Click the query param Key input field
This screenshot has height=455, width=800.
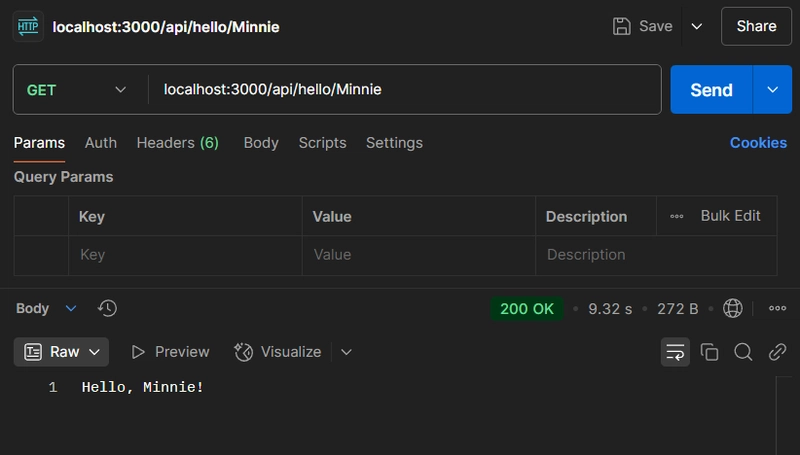click(x=185, y=255)
